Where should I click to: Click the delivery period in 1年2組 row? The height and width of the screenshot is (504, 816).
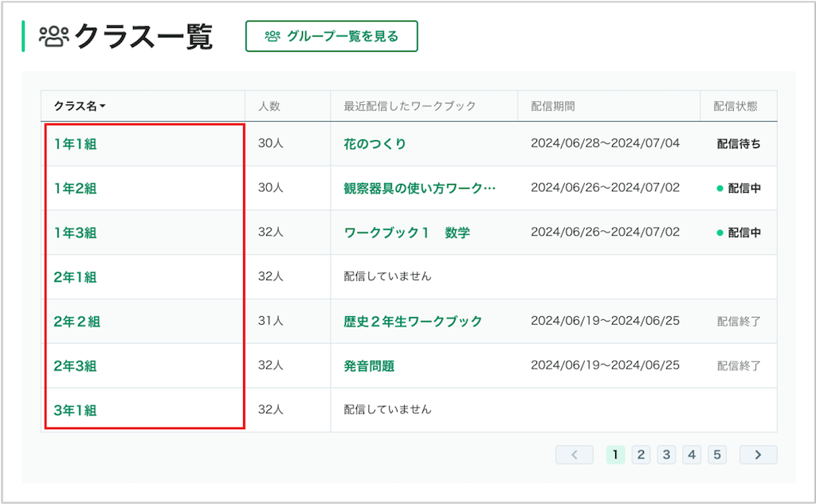[x=606, y=187]
